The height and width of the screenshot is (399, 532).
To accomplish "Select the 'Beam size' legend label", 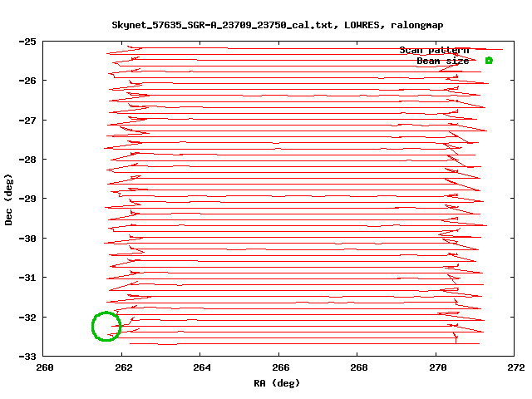I will 443,61.
